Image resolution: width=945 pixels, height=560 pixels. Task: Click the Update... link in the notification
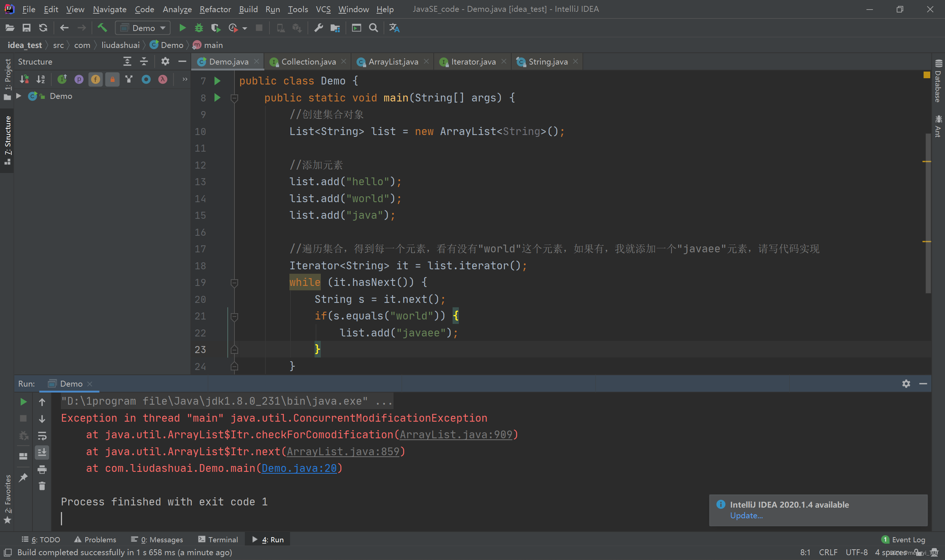coord(746,515)
